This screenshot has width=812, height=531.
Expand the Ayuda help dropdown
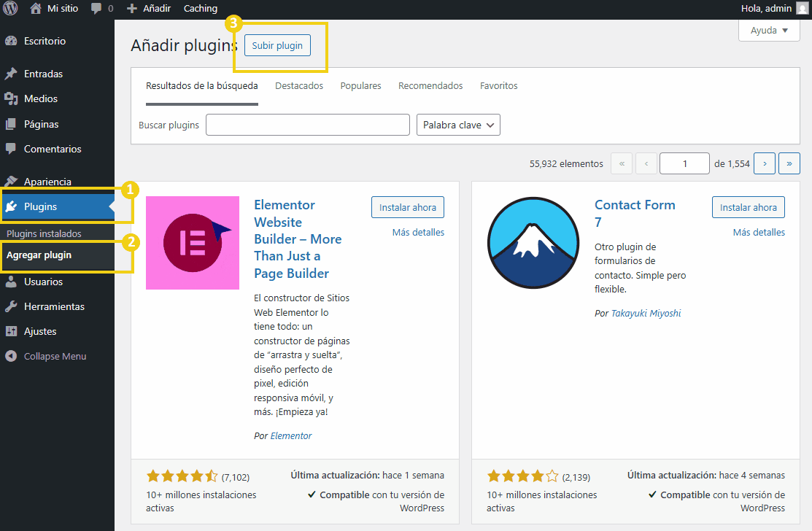pos(769,31)
